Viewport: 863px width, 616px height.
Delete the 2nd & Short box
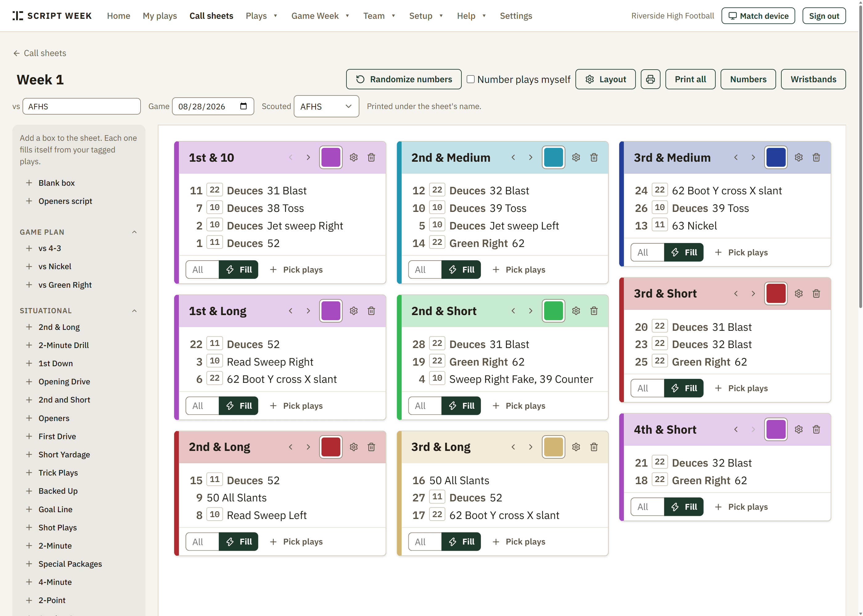(594, 311)
